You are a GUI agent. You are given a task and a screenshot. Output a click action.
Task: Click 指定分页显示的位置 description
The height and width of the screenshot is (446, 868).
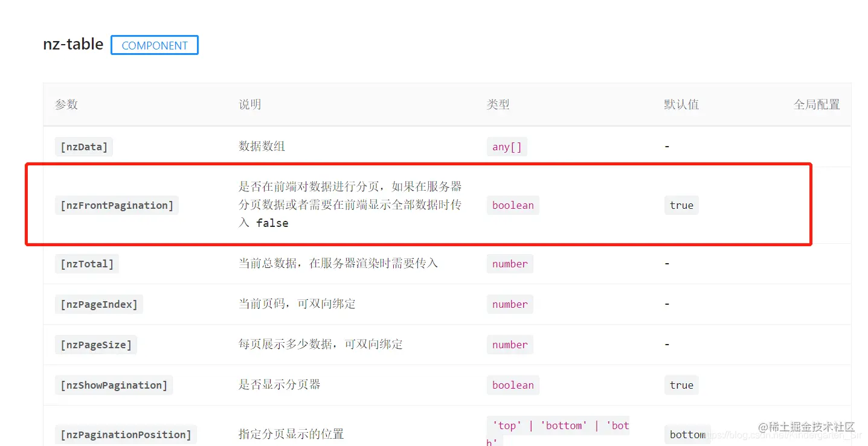(291, 434)
